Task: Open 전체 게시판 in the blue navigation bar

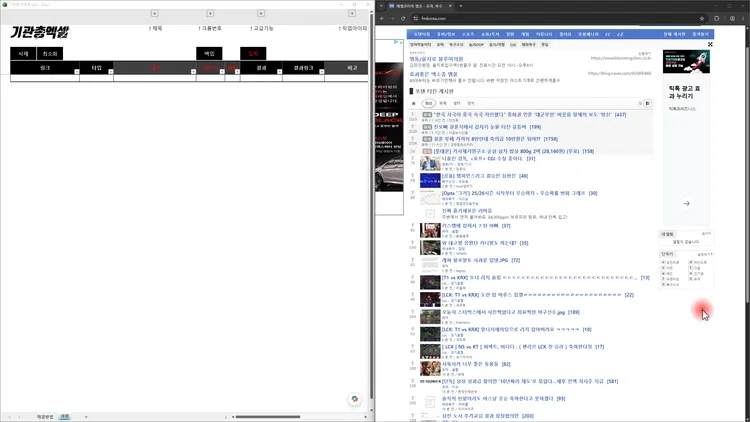Action: tap(674, 34)
